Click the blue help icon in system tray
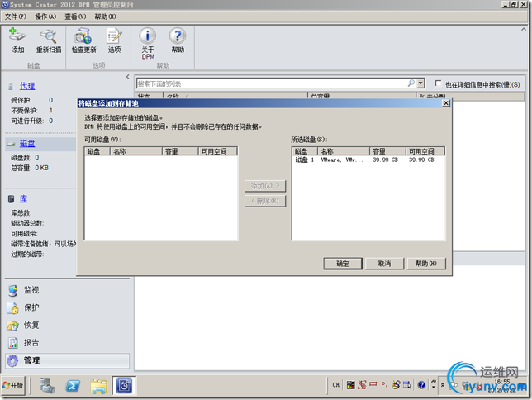The image size is (532, 400). point(422,385)
